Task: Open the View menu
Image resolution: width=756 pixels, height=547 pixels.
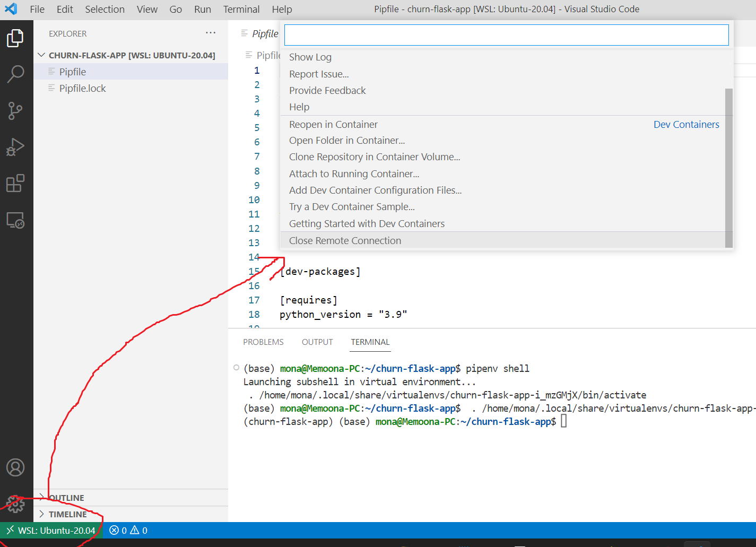Action: pos(147,9)
